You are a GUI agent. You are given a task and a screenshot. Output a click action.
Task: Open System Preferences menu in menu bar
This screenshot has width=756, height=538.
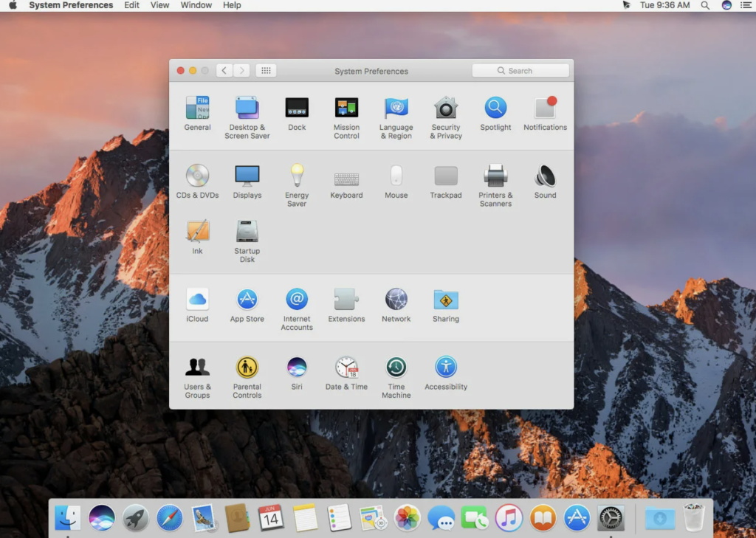[71, 5]
